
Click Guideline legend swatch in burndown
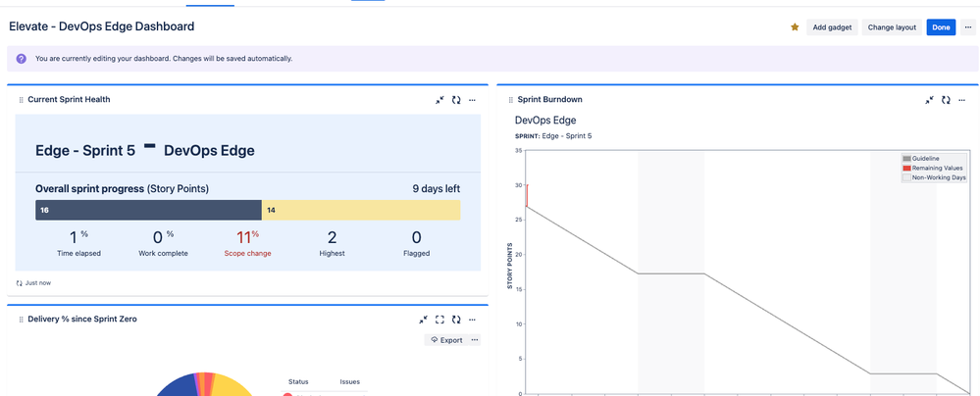coord(906,159)
